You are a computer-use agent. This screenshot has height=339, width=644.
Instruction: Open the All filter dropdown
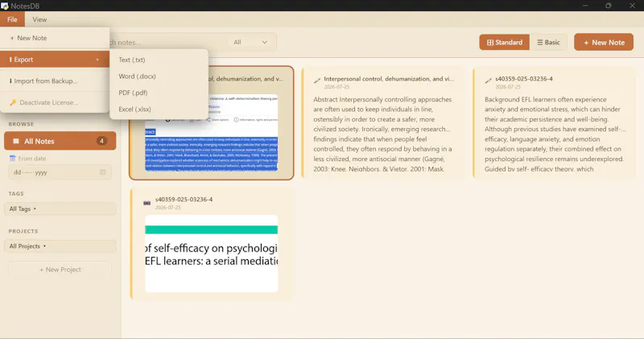[x=250, y=42]
